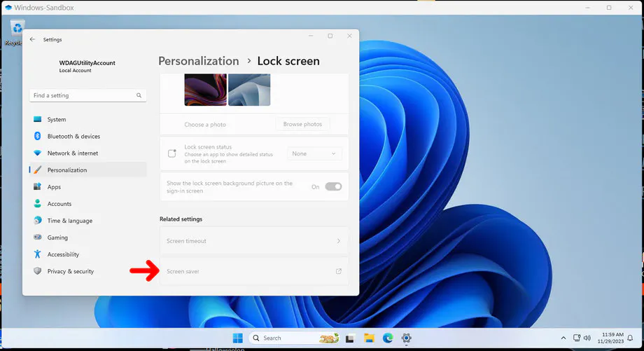Open Accounts settings category
Image resolution: width=644 pixels, height=351 pixels.
[x=88, y=203]
